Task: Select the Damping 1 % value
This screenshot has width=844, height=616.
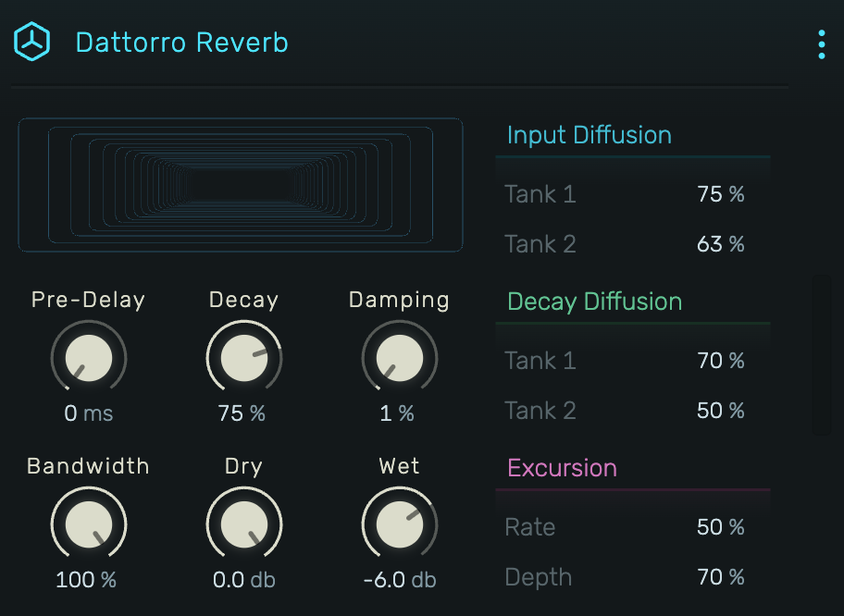Action: point(397,413)
